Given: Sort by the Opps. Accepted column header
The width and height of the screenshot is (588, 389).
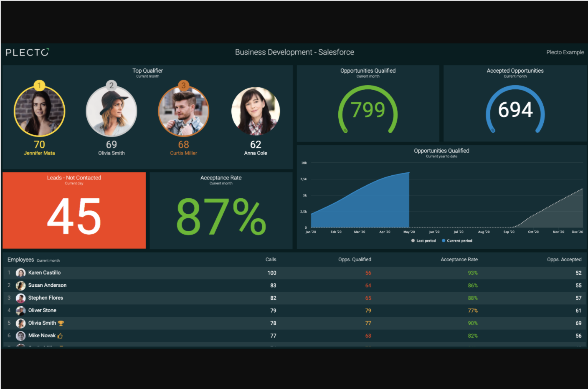Looking at the screenshot, I should tap(564, 260).
